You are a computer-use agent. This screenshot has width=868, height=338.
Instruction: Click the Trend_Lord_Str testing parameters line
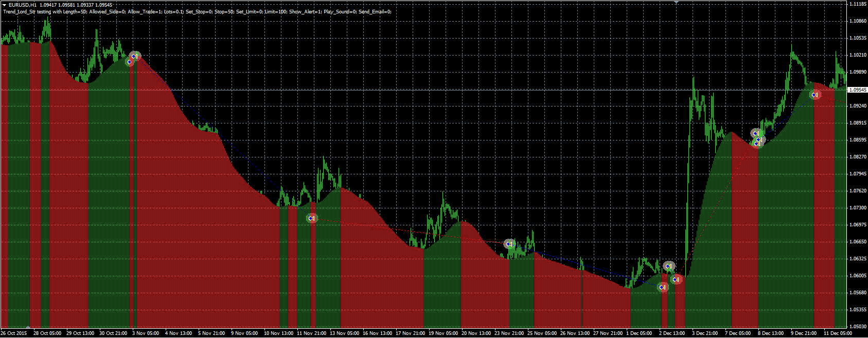click(197, 11)
